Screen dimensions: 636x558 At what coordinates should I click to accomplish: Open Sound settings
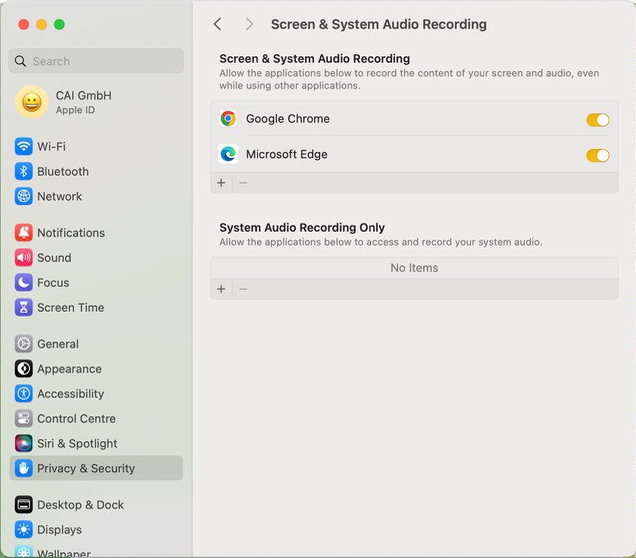96,258
